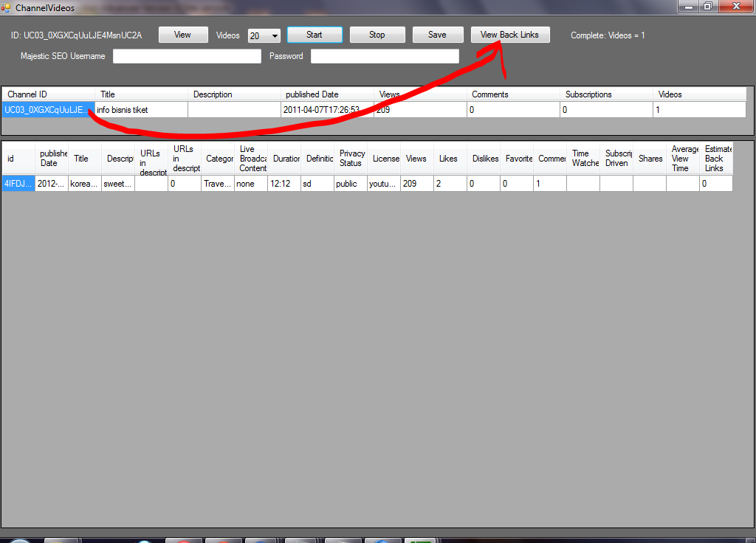The height and width of the screenshot is (543, 756).
Task: Click the Time Watche column header
Action: pyautogui.click(x=583, y=159)
